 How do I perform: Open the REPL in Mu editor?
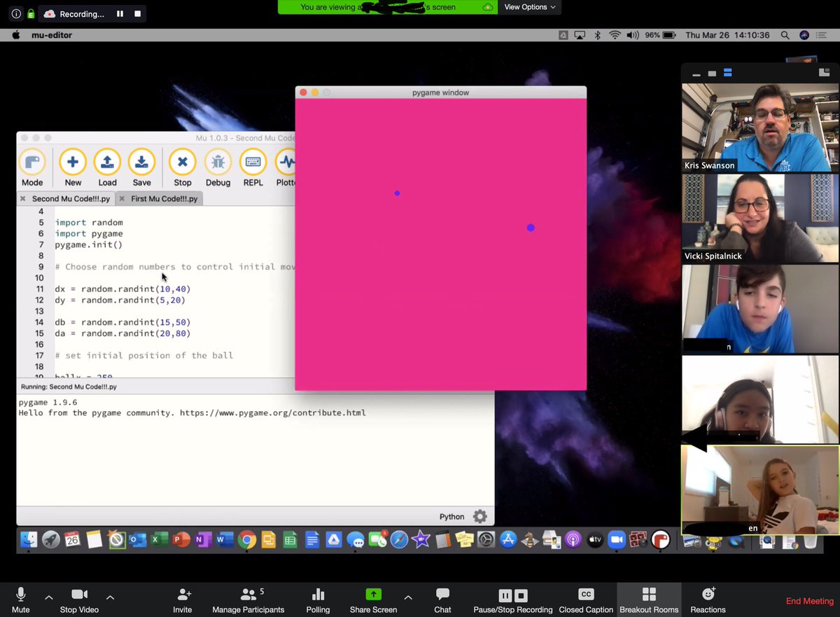click(x=253, y=168)
